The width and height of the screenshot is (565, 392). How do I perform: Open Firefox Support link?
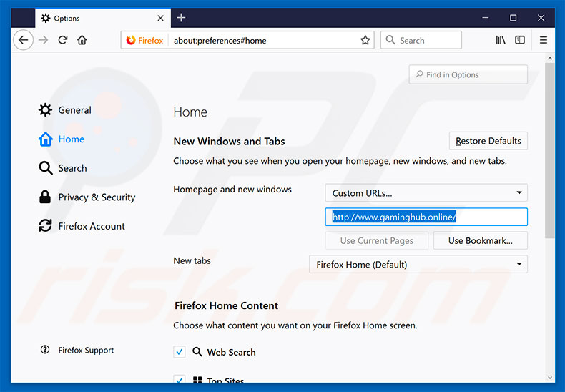tap(86, 350)
